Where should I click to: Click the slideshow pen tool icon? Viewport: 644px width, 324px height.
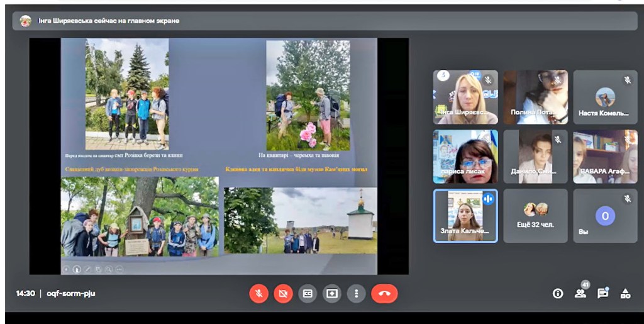[88, 269]
